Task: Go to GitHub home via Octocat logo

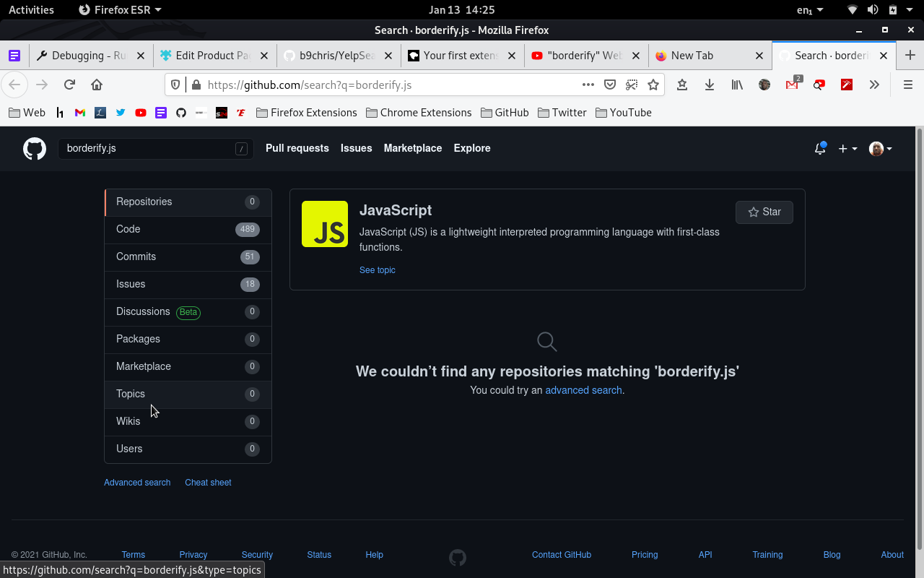Action: (35, 149)
